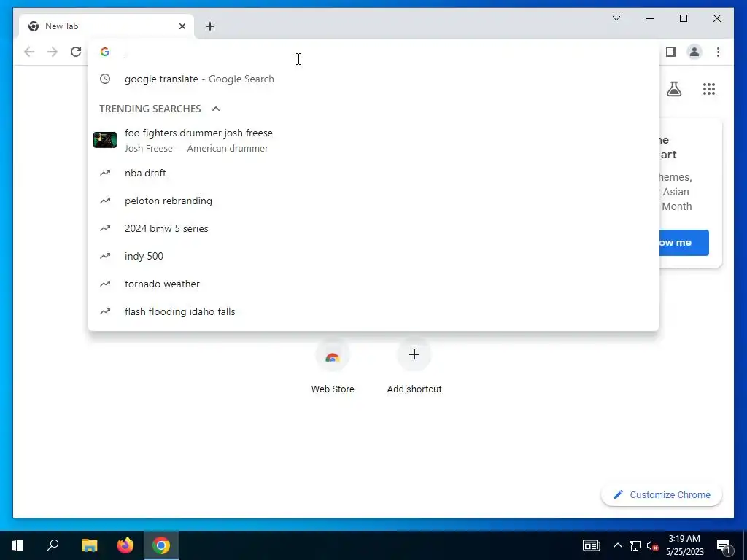Image resolution: width=747 pixels, height=560 pixels.
Task: Select 'nba draft' trending search
Action: 373,173
